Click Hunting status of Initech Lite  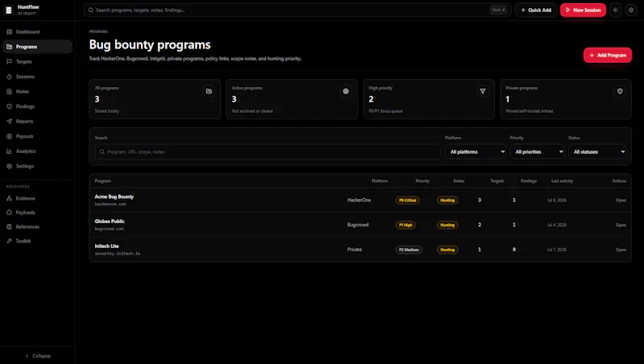pyautogui.click(x=448, y=250)
